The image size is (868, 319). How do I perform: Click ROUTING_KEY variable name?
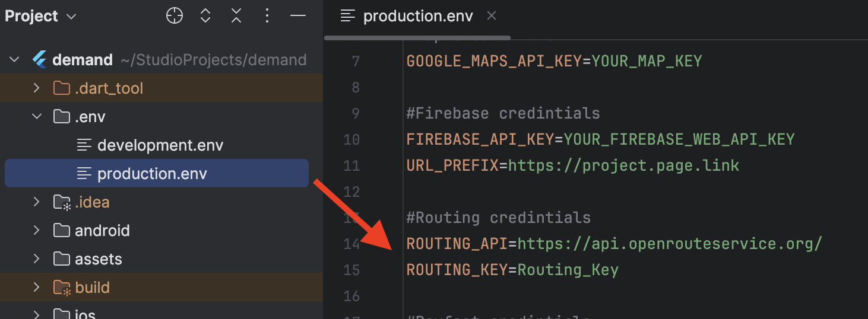tap(457, 270)
